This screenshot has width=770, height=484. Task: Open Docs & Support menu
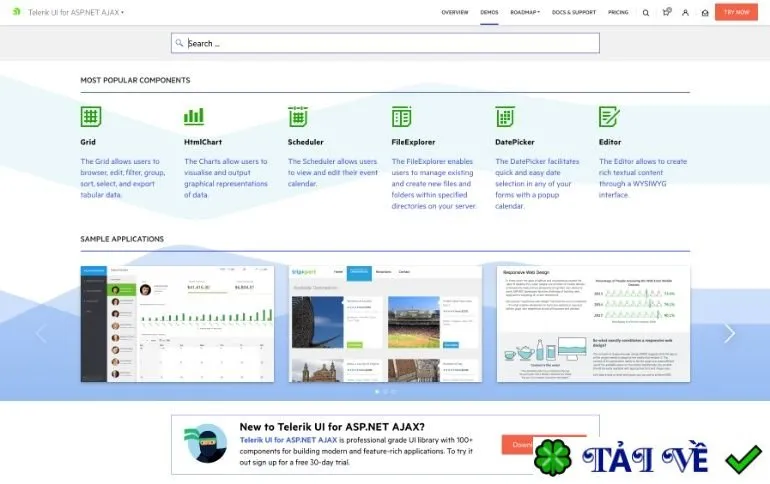[574, 12]
